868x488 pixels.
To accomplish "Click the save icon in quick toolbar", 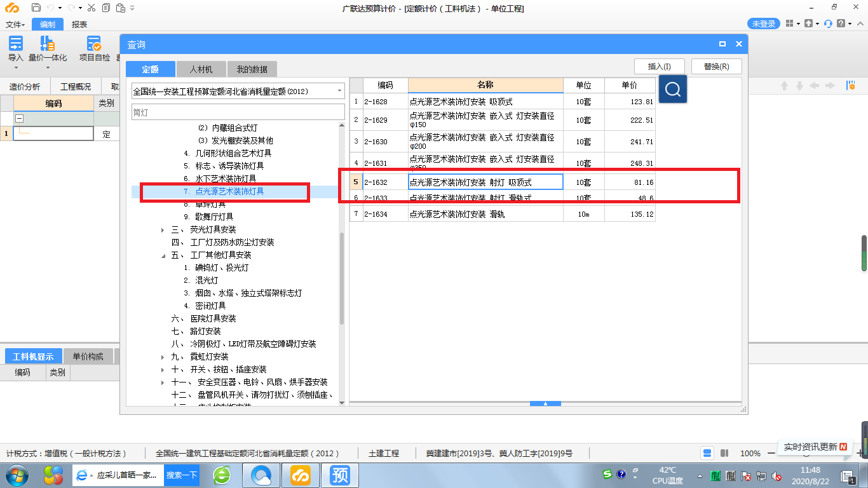I will click(x=36, y=8).
